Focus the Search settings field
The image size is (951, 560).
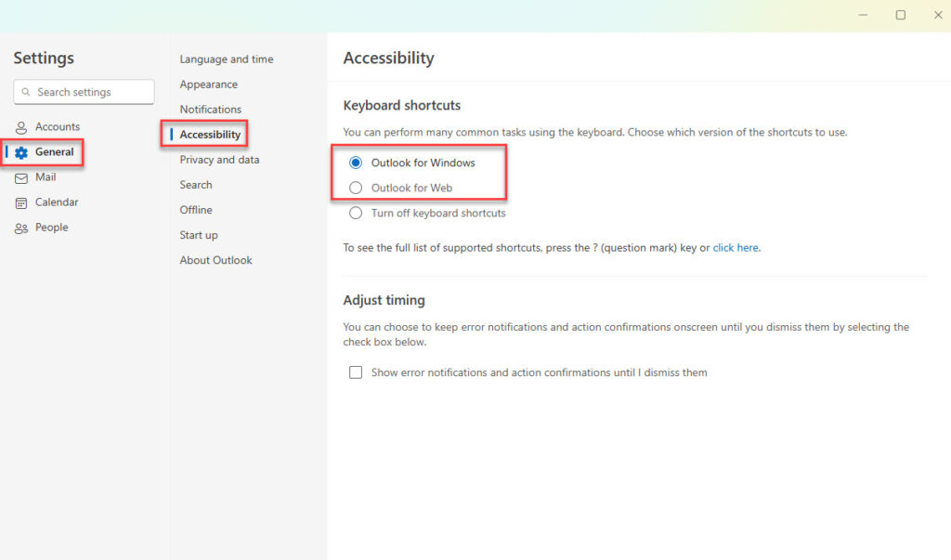click(84, 92)
